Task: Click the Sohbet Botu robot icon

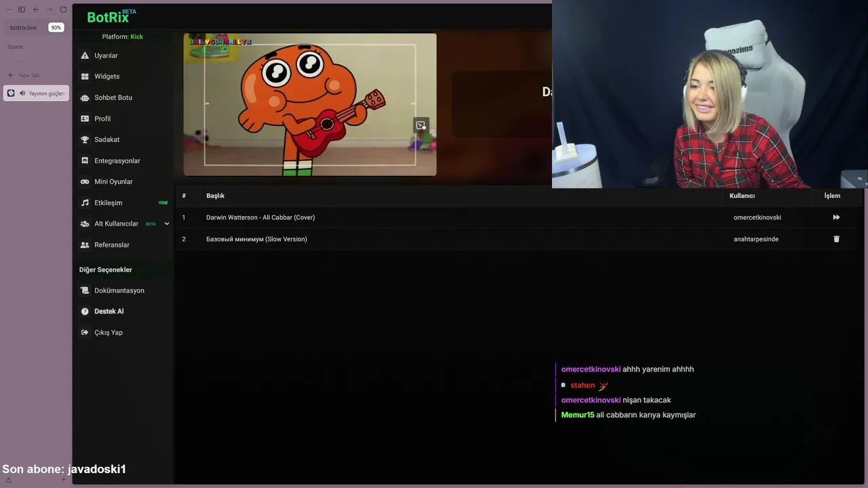Action: 85,98
